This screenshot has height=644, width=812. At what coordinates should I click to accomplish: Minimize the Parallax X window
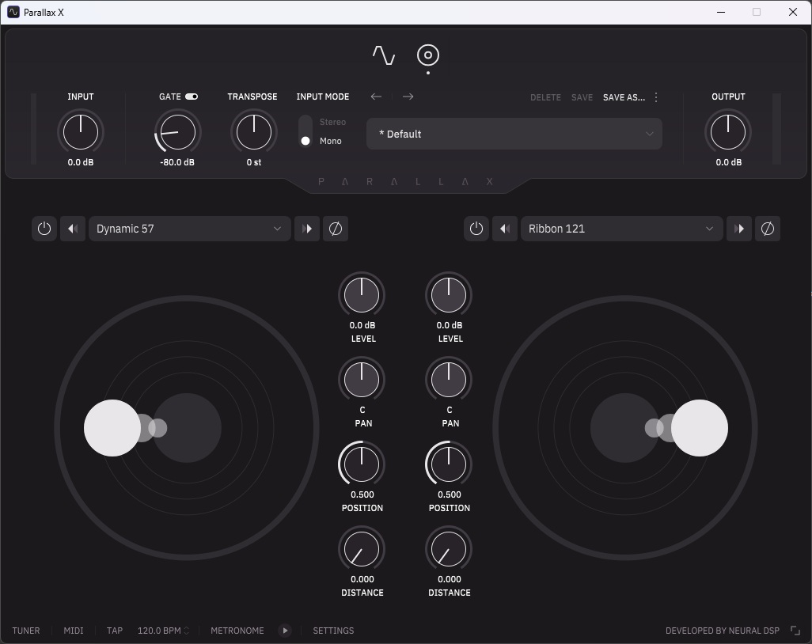(721, 12)
